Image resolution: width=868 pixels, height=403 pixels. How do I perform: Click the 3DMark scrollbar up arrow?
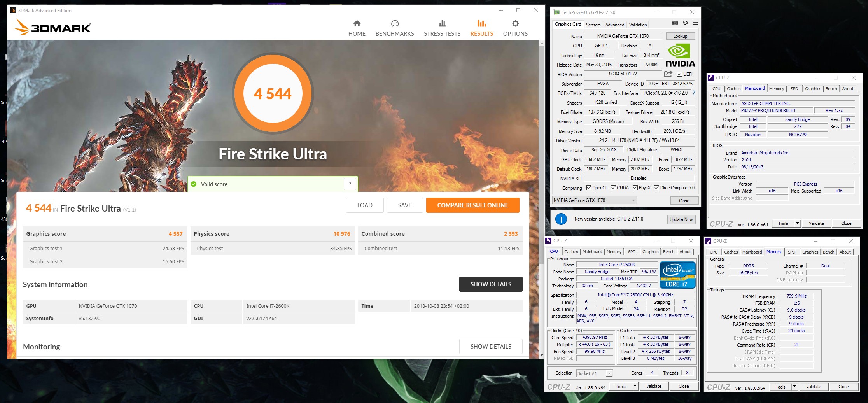pos(542,43)
